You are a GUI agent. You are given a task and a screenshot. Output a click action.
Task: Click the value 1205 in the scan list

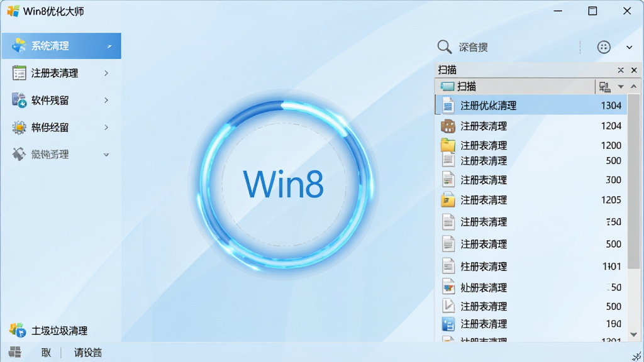(611, 200)
